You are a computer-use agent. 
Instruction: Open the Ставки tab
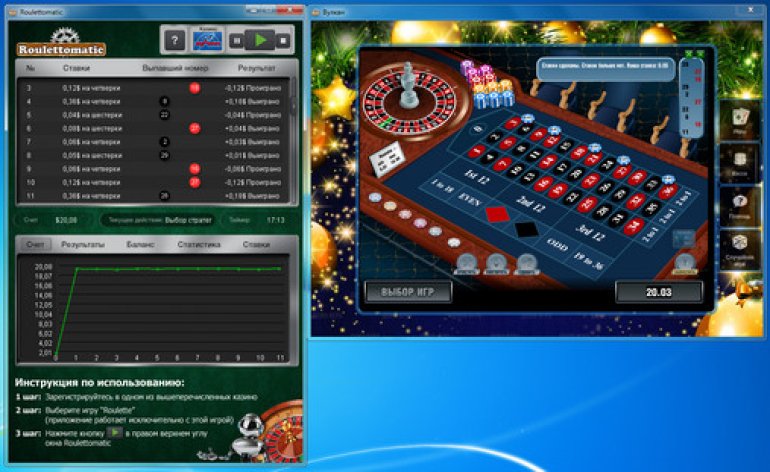coord(256,244)
